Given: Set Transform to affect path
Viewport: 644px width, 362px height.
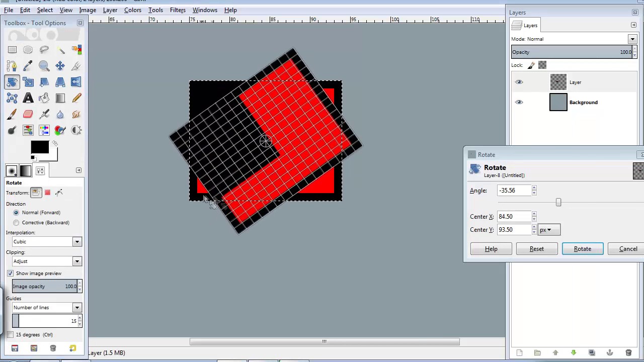Looking at the screenshot, I should click(x=59, y=193).
